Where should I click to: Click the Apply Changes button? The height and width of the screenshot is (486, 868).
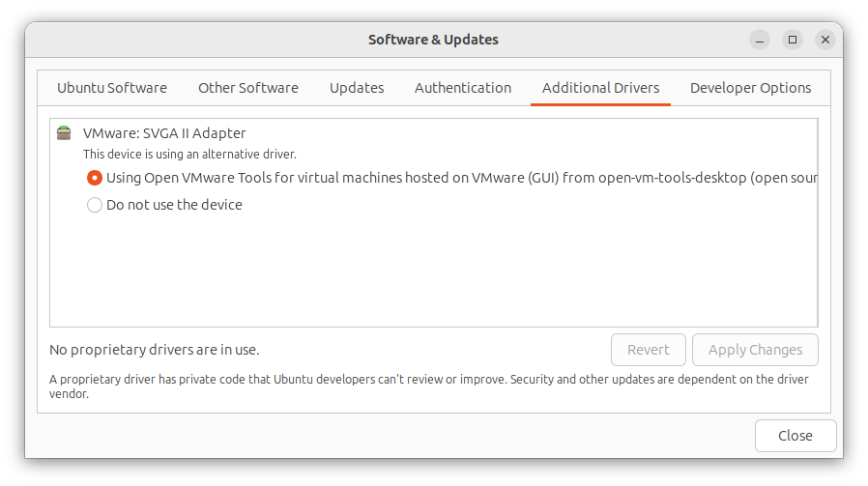755,350
